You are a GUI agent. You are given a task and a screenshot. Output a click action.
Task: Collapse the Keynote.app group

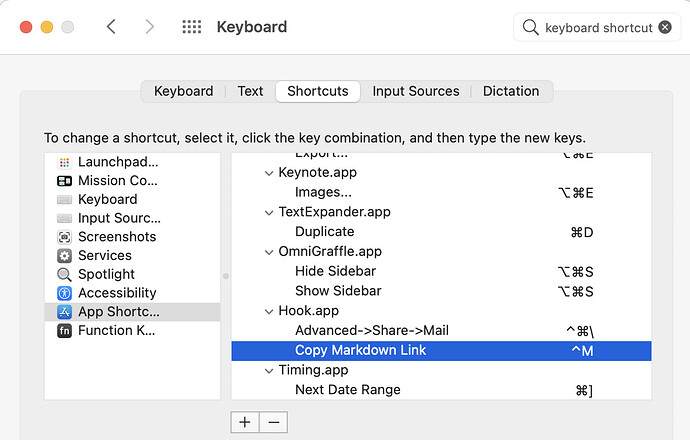click(268, 173)
